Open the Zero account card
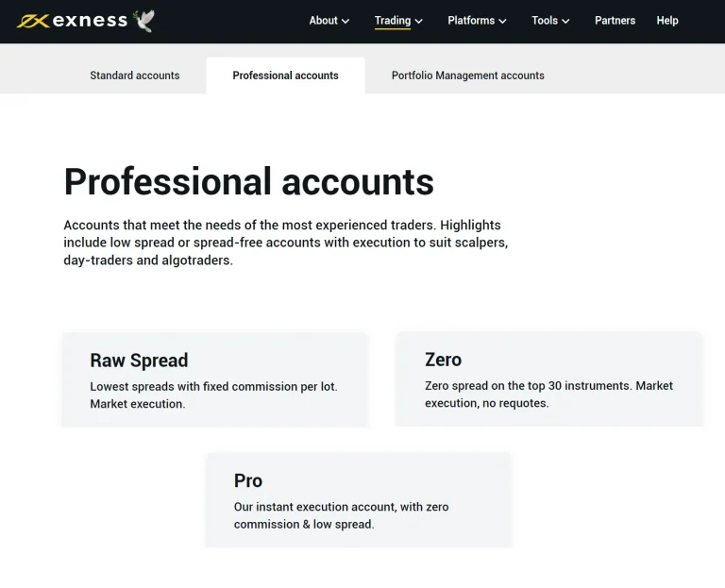Image resolution: width=725 pixels, height=588 pixels. pos(548,379)
